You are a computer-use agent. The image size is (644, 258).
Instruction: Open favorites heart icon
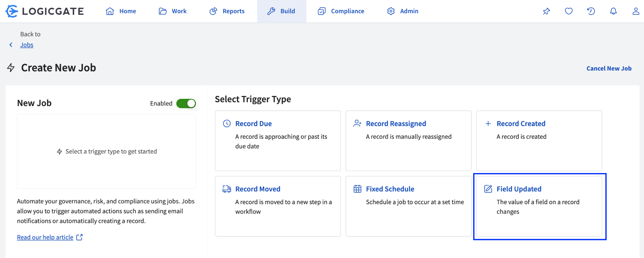pos(569,11)
